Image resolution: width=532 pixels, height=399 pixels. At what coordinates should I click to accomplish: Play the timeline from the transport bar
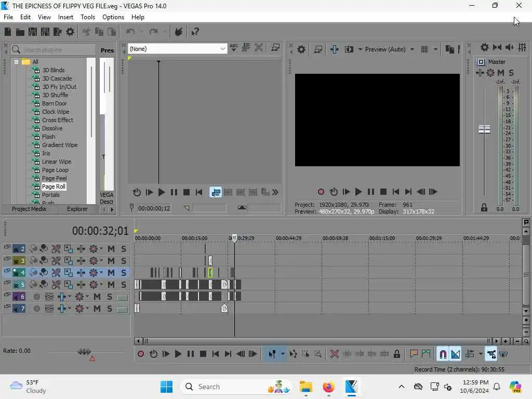click(x=178, y=354)
